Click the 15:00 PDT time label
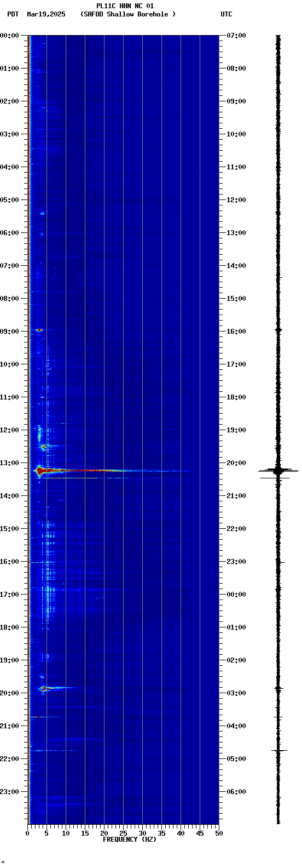Viewport: 302px width, 868px height. tap(9, 529)
